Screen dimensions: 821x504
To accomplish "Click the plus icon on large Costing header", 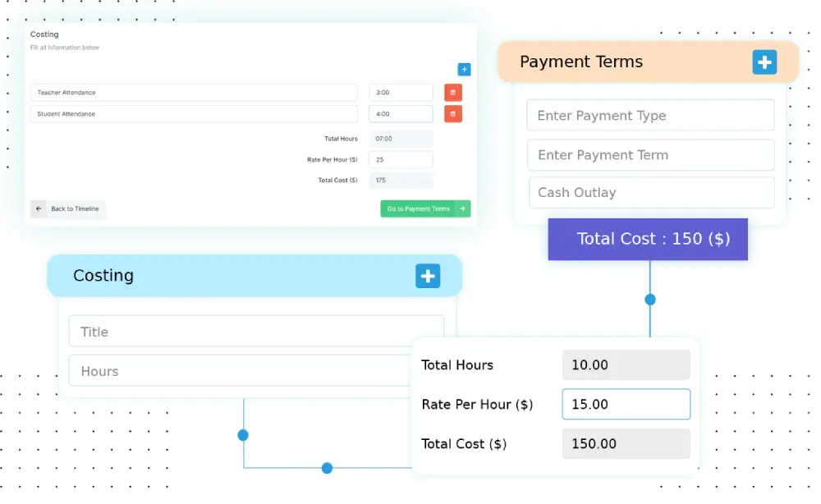I will tap(428, 276).
